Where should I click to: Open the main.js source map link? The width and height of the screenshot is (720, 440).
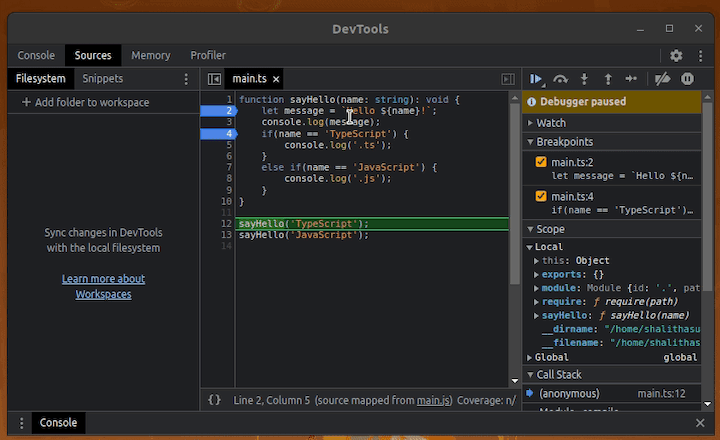[x=433, y=401]
